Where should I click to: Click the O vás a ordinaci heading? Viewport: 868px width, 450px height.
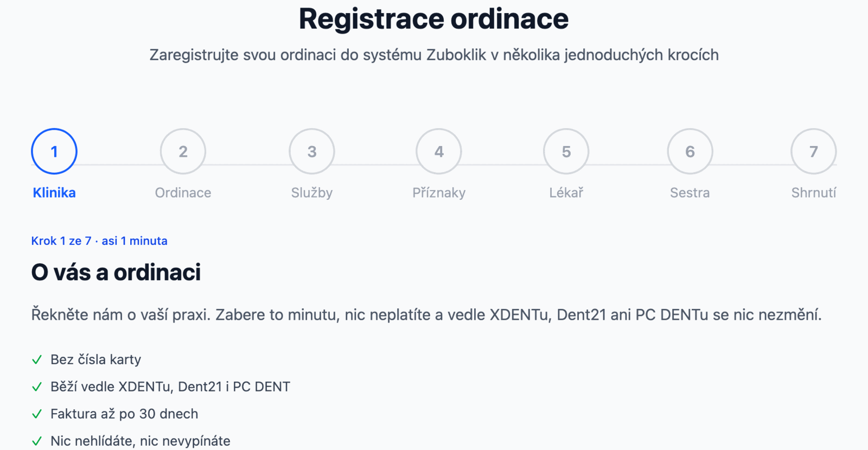point(116,272)
